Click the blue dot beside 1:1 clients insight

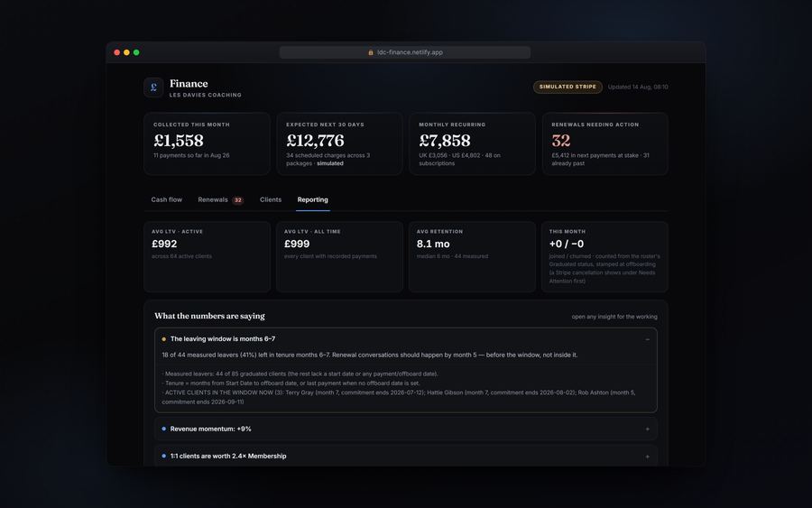163,457
